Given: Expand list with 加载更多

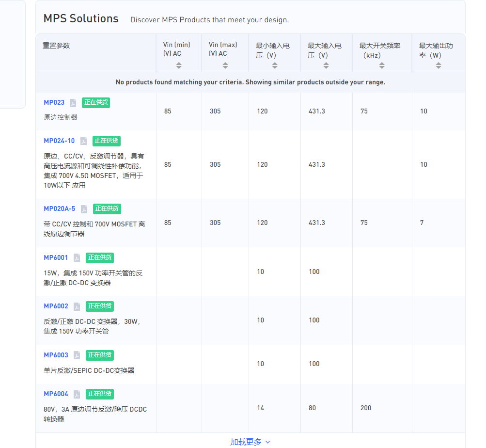Looking at the screenshot, I should [x=250, y=442].
